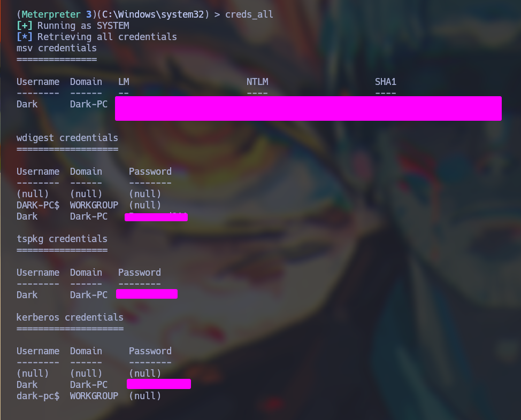This screenshot has height=420, width=521.
Task: Click the 'C:\Windows\system32' path text
Action: 153,14
